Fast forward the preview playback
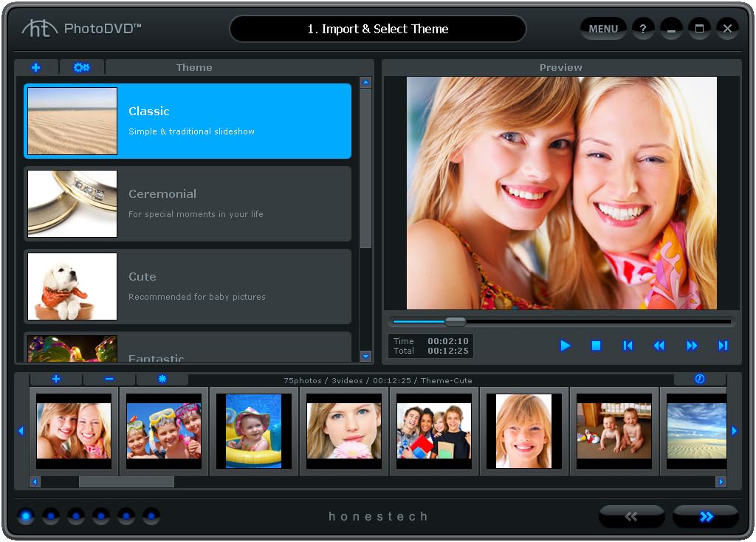 pos(692,346)
